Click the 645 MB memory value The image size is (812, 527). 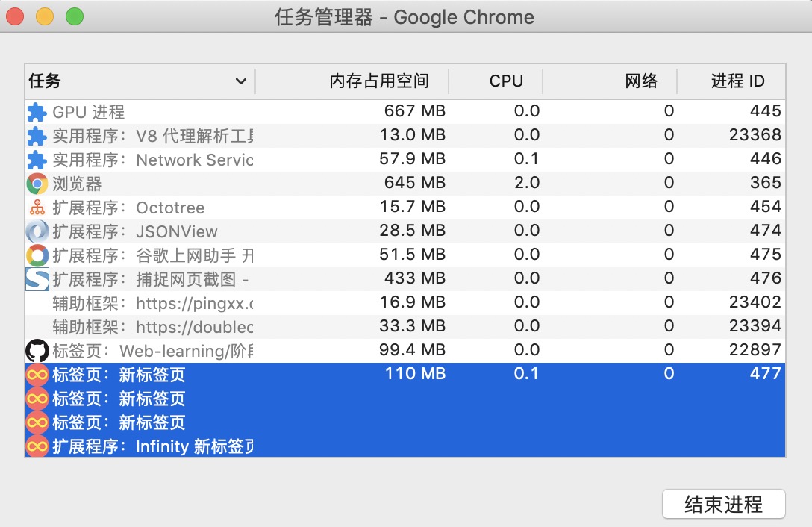pyautogui.click(x=415, y=182)
